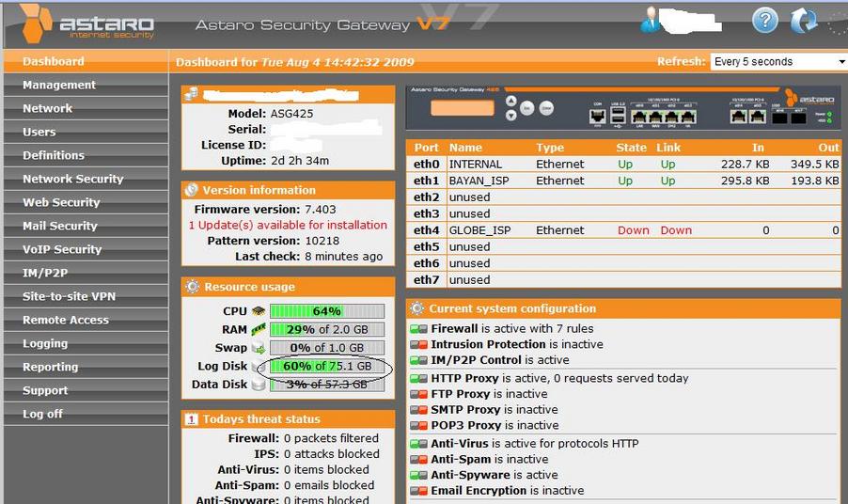Click the Pattern version 10218 value
Screen dimensions: 848x504
click(x=322, y=241)
